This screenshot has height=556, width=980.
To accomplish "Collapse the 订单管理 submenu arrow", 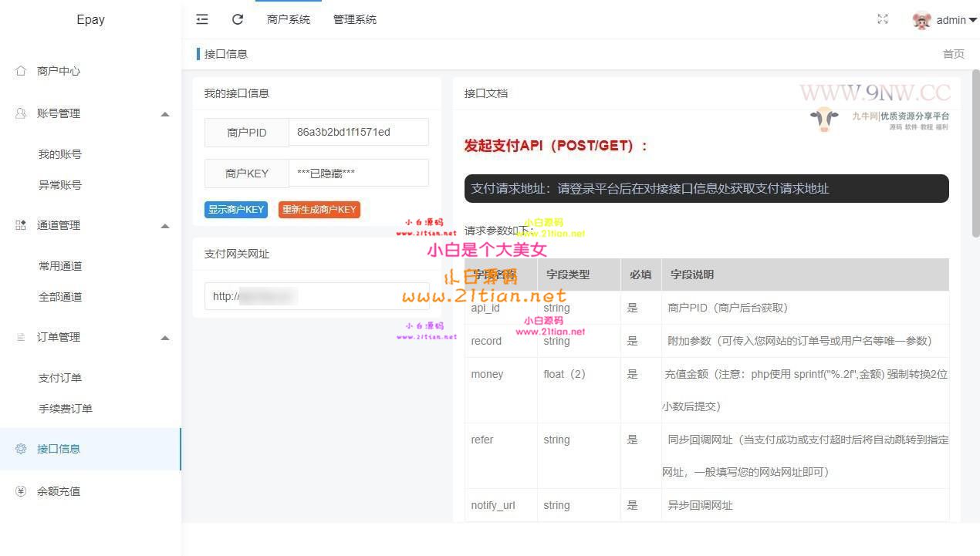I will click(164, 338).
